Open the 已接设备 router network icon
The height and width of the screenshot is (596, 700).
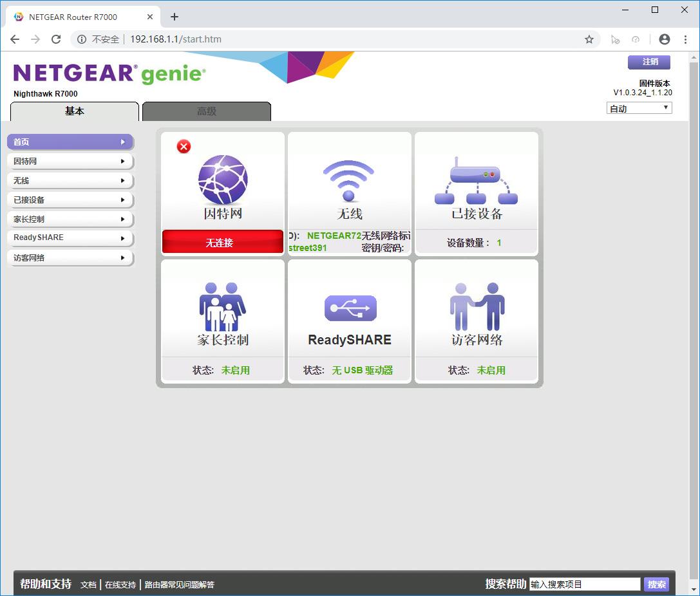477,181
